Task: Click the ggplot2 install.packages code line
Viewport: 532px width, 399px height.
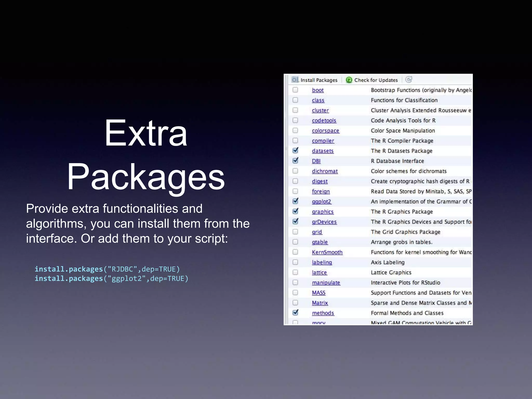Action: [x=112, y=278]
